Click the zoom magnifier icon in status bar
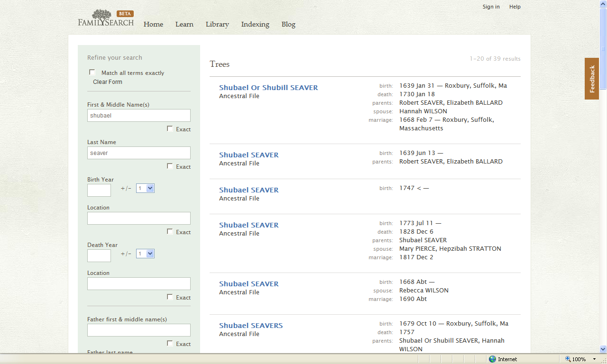 tap(568, 359)
